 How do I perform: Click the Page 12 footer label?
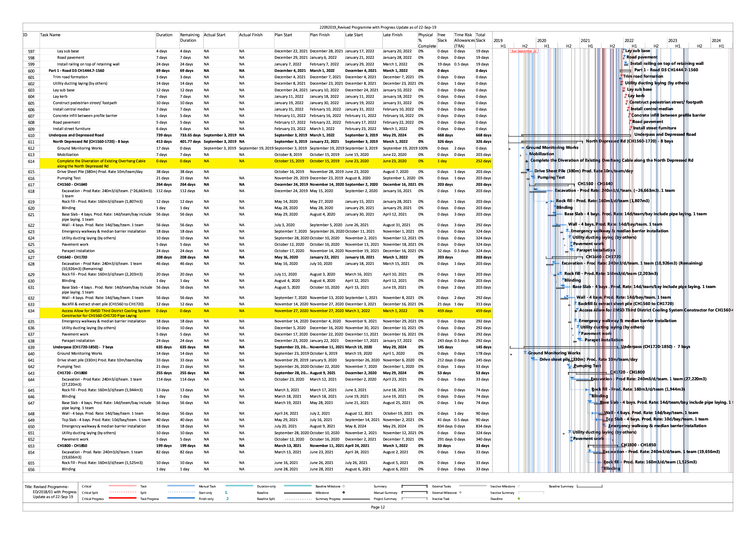pos(378,507)
